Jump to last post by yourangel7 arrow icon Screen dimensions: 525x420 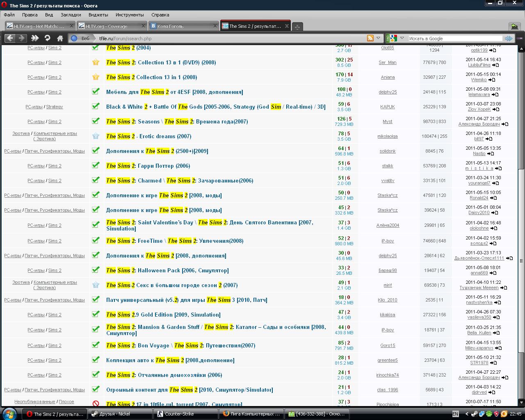point(495,183)
